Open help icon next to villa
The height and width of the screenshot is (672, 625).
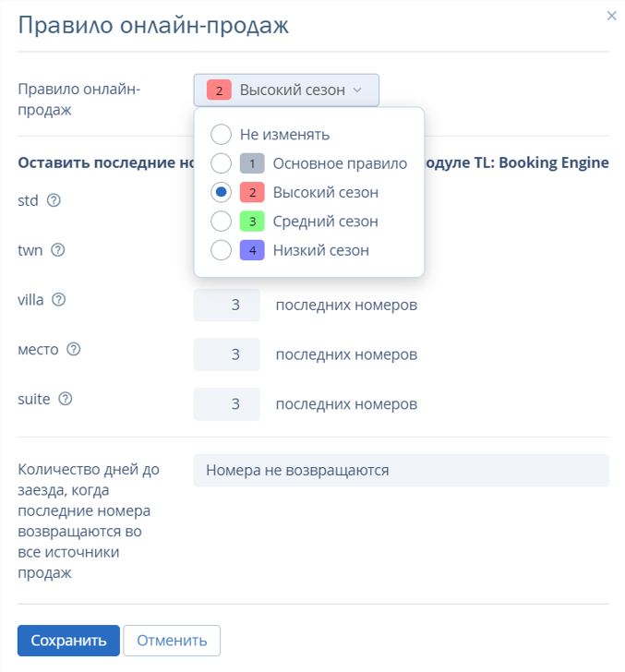(x=59, y=300)
